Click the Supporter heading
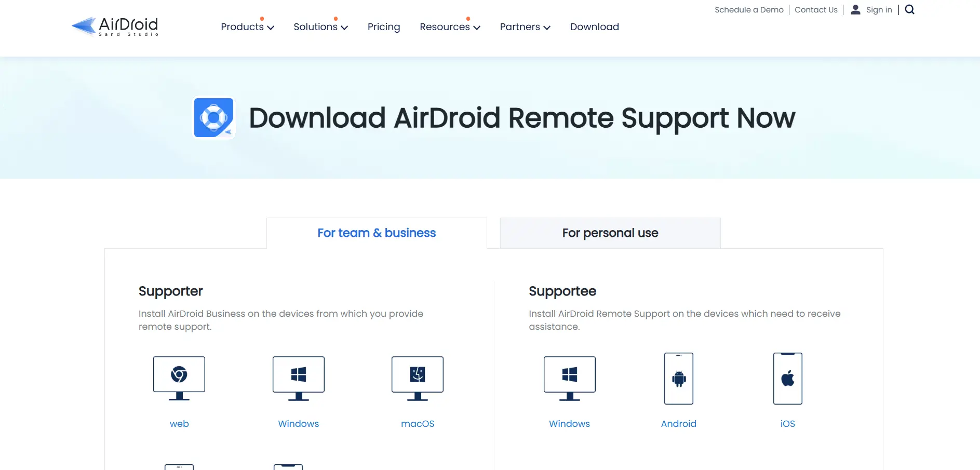 [171, 291]
